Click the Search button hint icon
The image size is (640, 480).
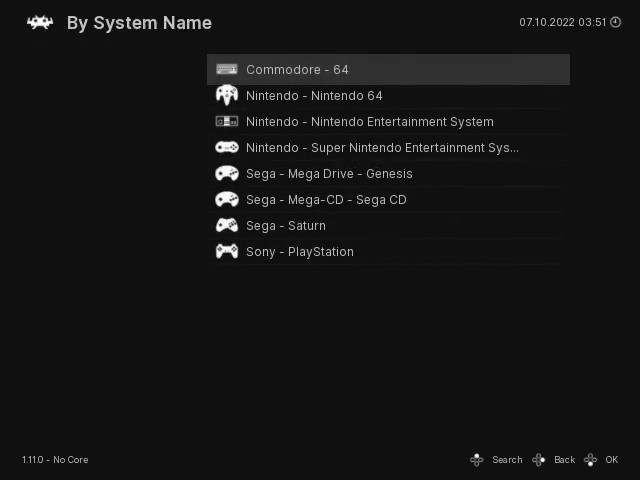click(476, 460)
